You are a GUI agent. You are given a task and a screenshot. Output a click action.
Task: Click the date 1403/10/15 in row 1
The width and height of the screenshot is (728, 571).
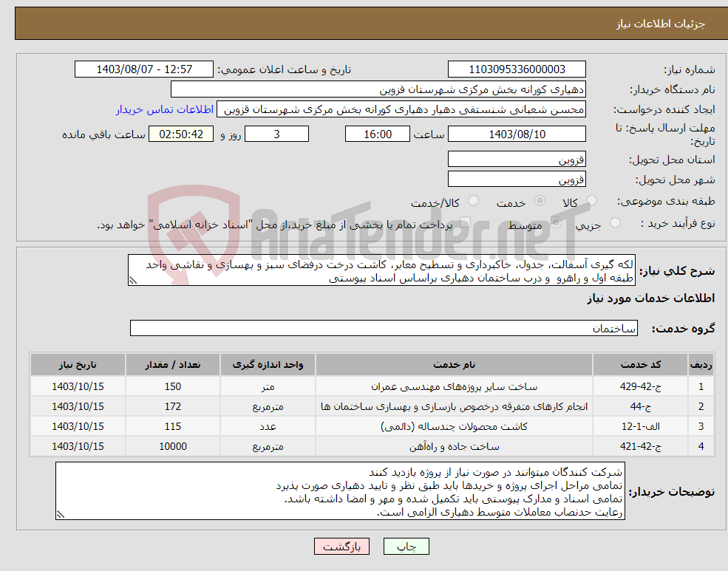pos(78,386)
